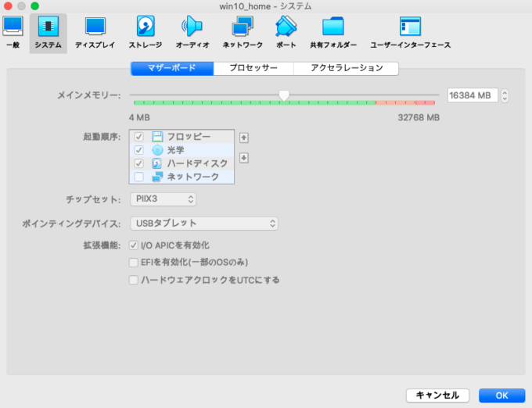This screenshot has width=532, height=408.
Task: Open the チップセット PIIX3 dropdown
Action: pos(164,199)
